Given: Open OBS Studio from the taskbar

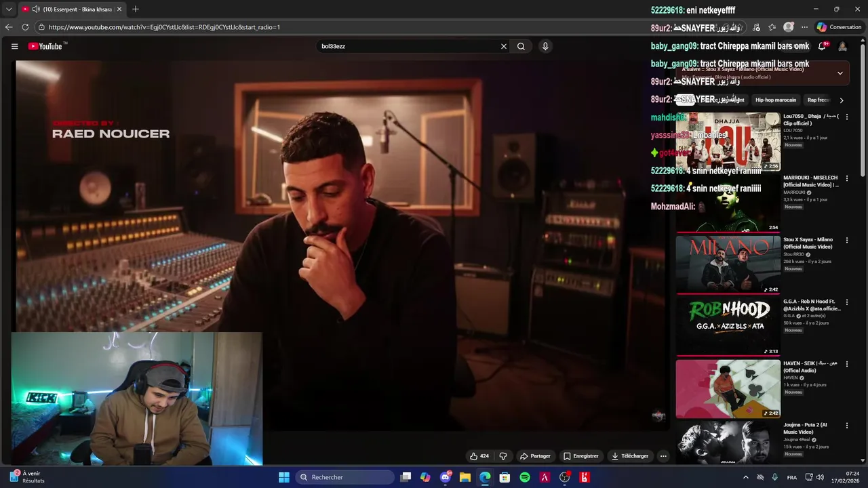Looking at the screenshot, I should tap(564, 477).
